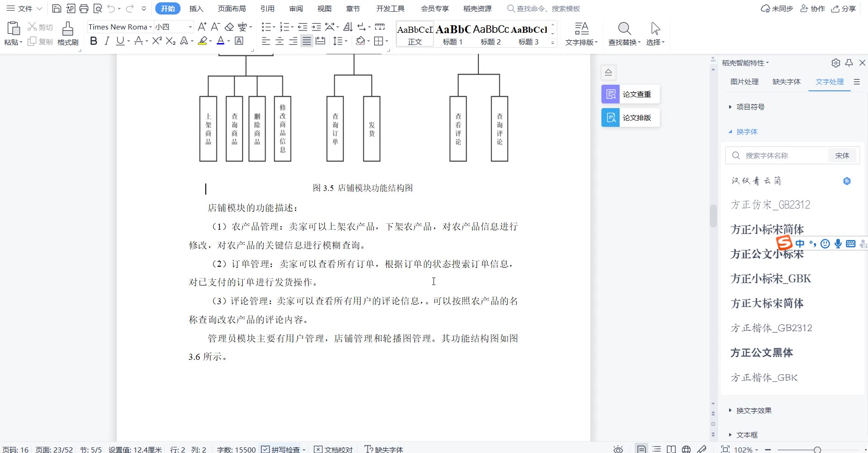868x453 pixels.
Task: Click the Format Painter (格式刷) icon
Action: [x=68, y=29]
